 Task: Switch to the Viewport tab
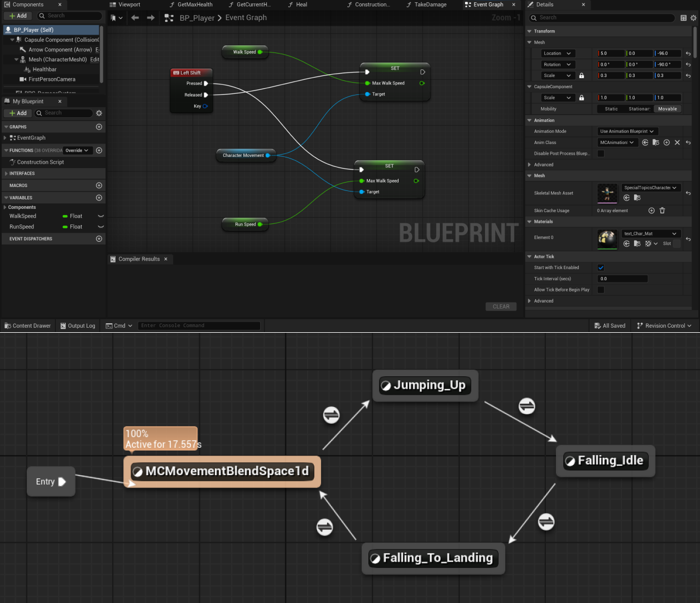[x=130, y=4]
